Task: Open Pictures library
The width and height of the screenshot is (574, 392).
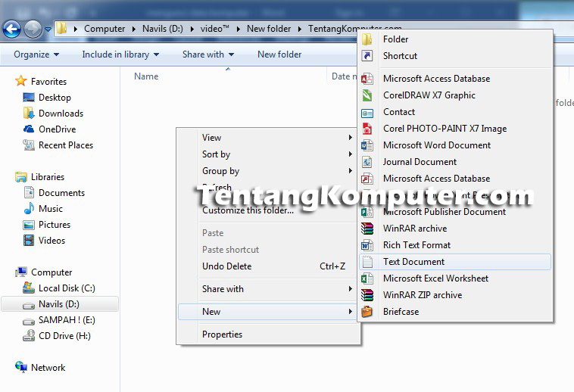Action: coord(55,225)
